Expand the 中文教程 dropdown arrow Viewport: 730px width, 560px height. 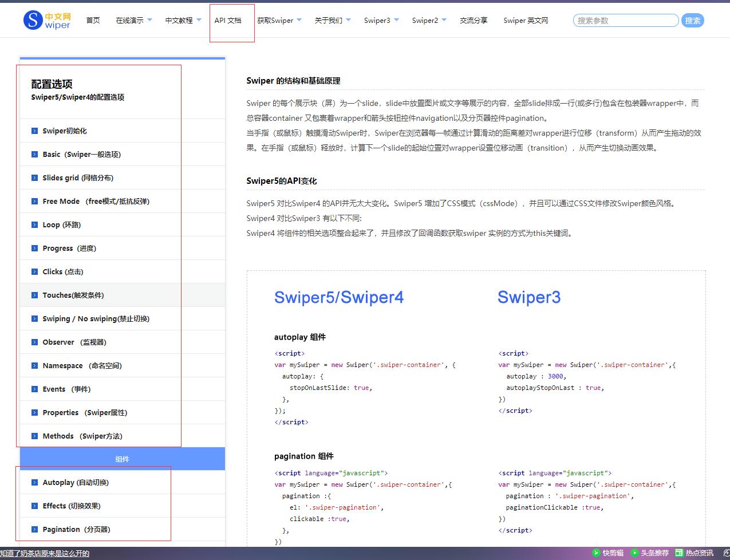click(x=199, y=20)
